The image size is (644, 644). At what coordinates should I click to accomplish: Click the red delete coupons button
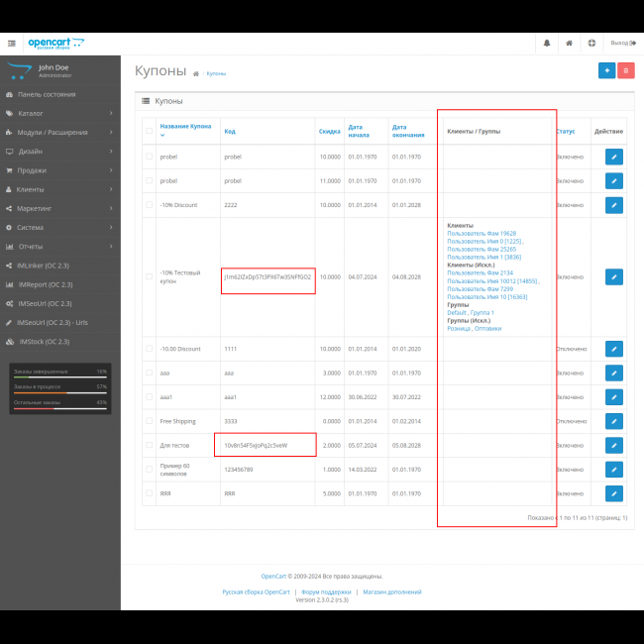coord(625,70)
